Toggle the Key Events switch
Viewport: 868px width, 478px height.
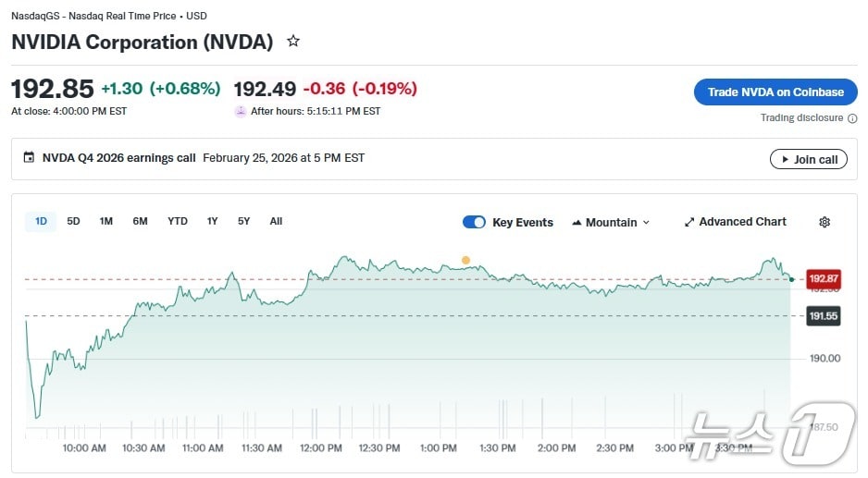pyautogui.click(x=474, y=222)
